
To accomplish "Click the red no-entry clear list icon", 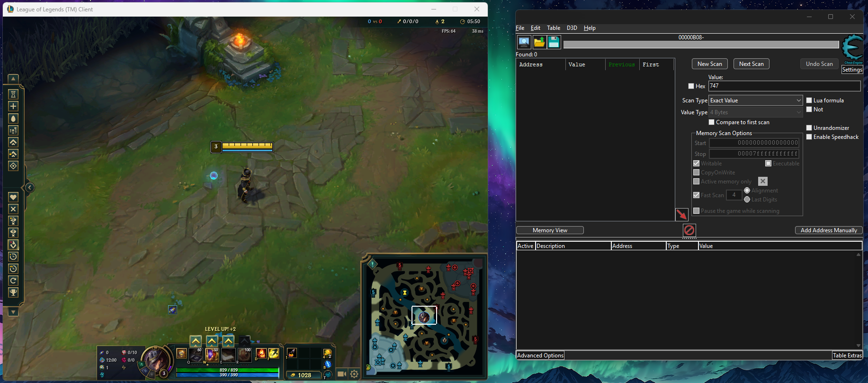I will click(689, 230).
